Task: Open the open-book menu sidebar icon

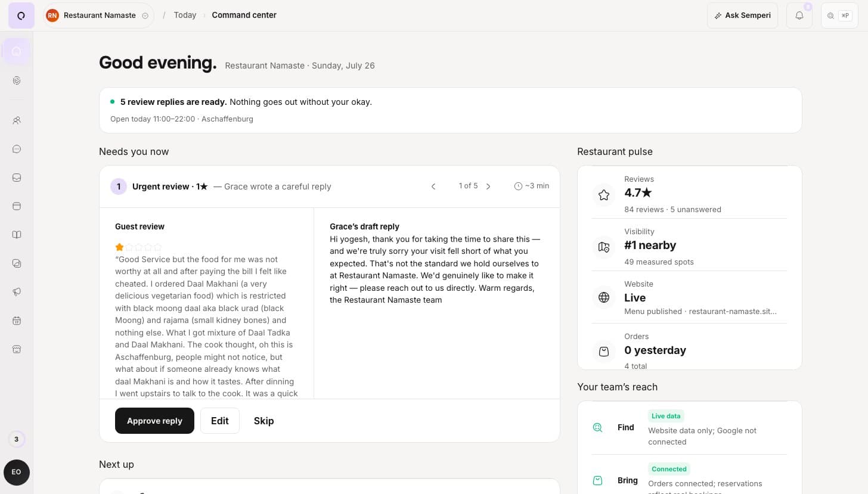Action: pos(17,235)
